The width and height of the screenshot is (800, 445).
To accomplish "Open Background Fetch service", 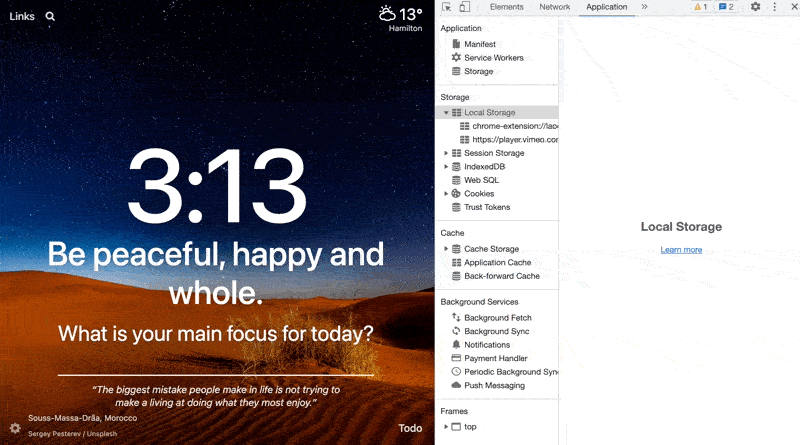I will [x=498, y=318].
